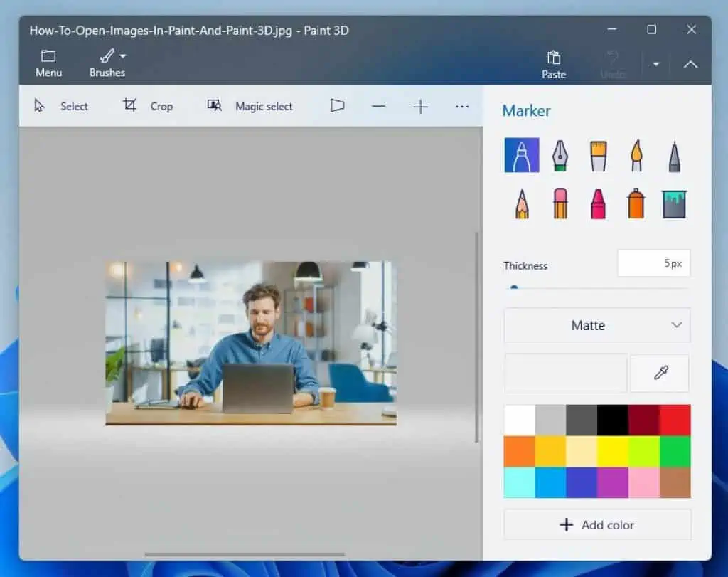Open the Menu
Screen dimensions: 728x577
tap(48, 63)
